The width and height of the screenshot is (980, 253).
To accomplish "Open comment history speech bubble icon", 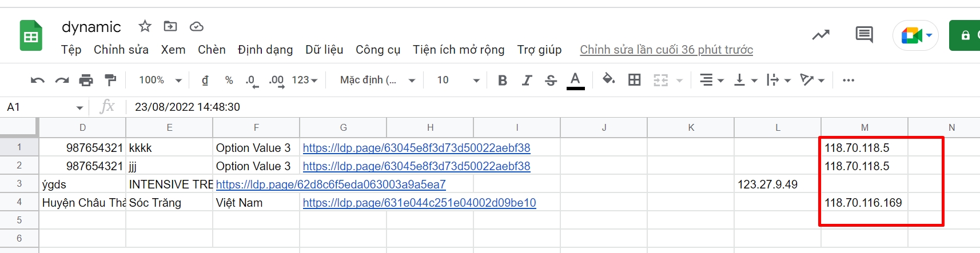I will click(863, 35).
